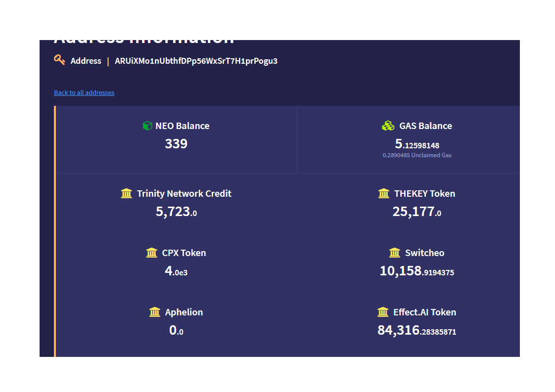Click the THEKEY Token amount 25,177.0
The image size is (555, 392).
click(416, 212)
